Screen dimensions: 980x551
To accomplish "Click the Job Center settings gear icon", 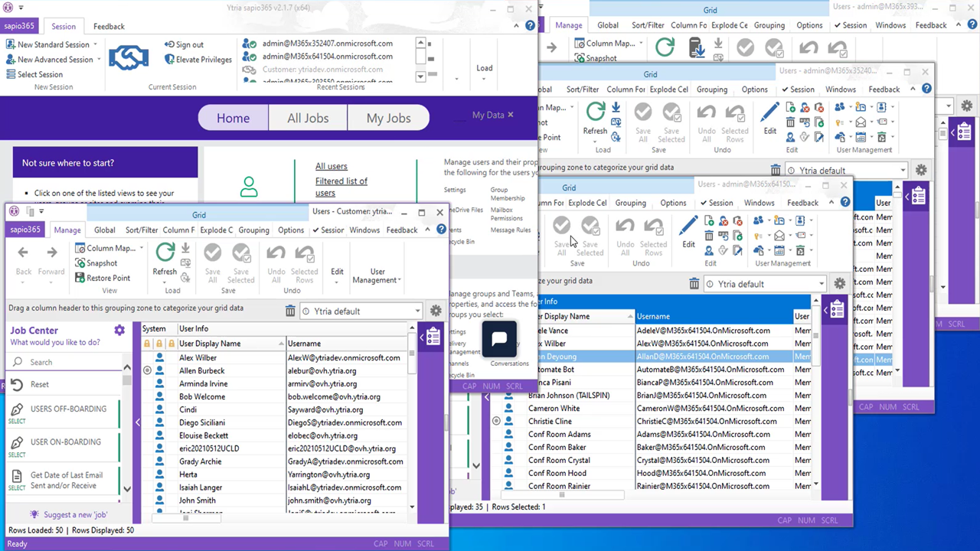I will tap(119, 331).
